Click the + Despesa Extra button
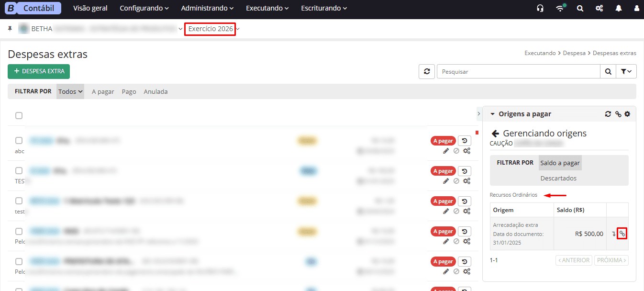 tap(39, 71)
